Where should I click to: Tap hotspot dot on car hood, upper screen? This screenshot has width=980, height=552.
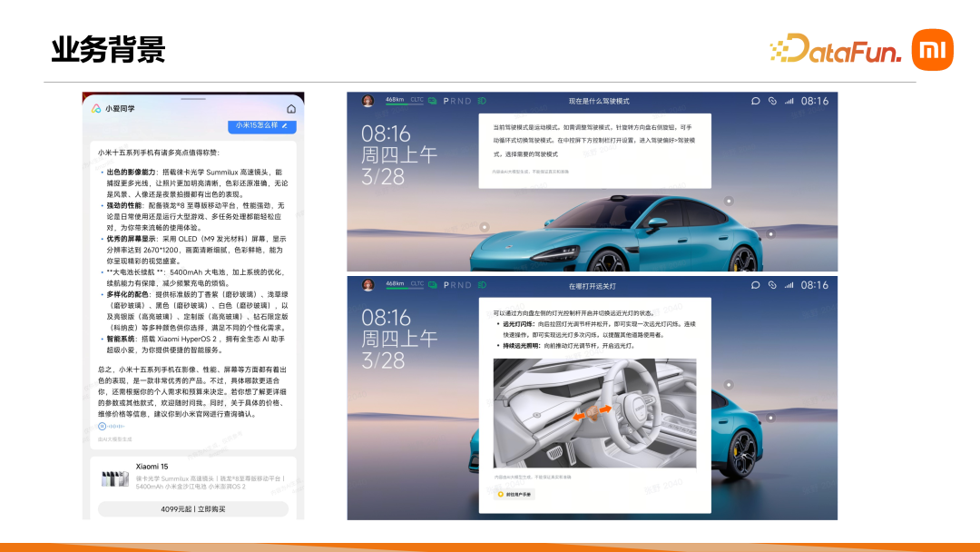(x=485, y=227)
